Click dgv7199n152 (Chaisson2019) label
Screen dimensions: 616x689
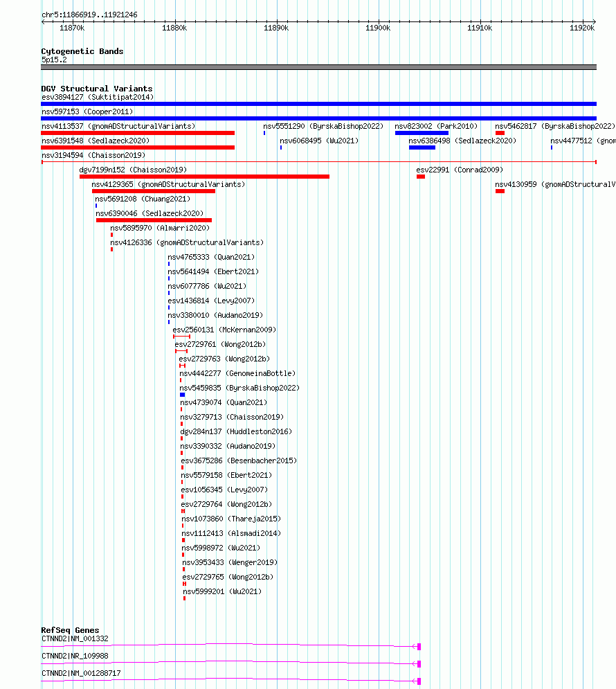[133, 170]
